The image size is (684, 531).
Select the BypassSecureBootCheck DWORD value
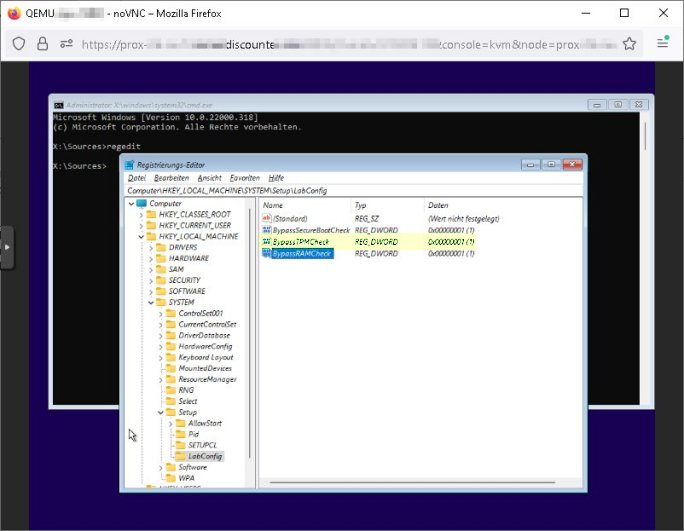coord(306,230)
